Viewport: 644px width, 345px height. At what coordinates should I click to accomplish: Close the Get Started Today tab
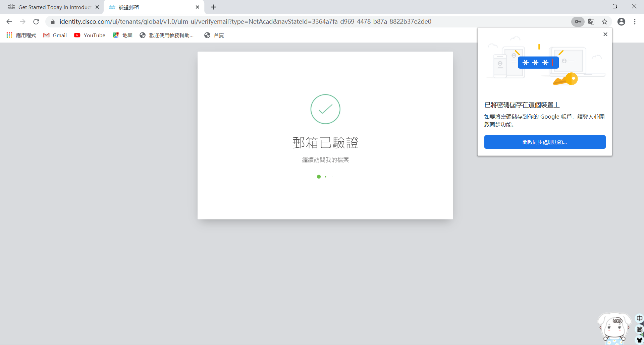(97, 7)
